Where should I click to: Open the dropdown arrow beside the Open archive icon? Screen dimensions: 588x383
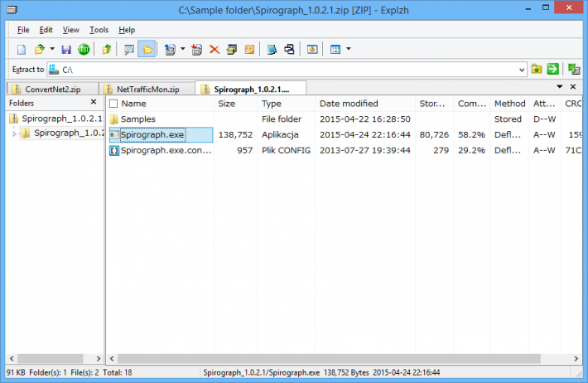tap(52, 49)
